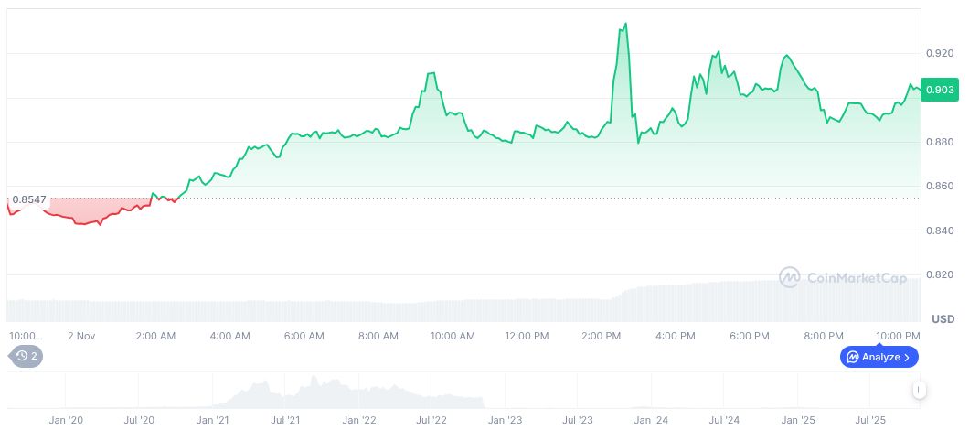Open the history events badge showing 2
This screenshot has height=430, width=980.
pos(26,356)
